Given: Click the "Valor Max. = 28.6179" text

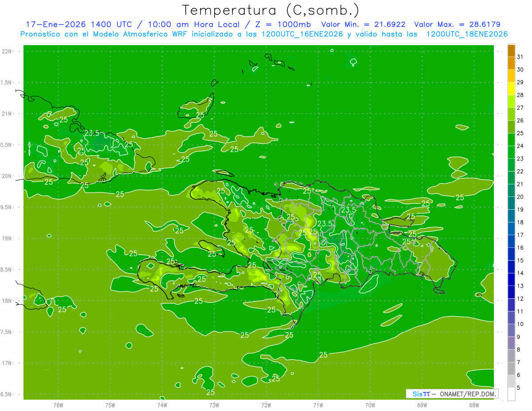Looking at the screenshot, I should click(457, 24).
